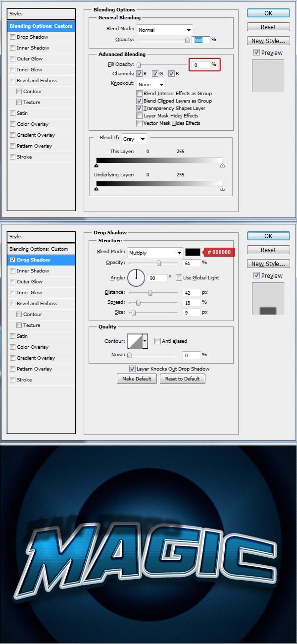Click the Drop Shadow Opacity field showing 61
Viewport: 297px width, 644px height.
click(192, 263)
